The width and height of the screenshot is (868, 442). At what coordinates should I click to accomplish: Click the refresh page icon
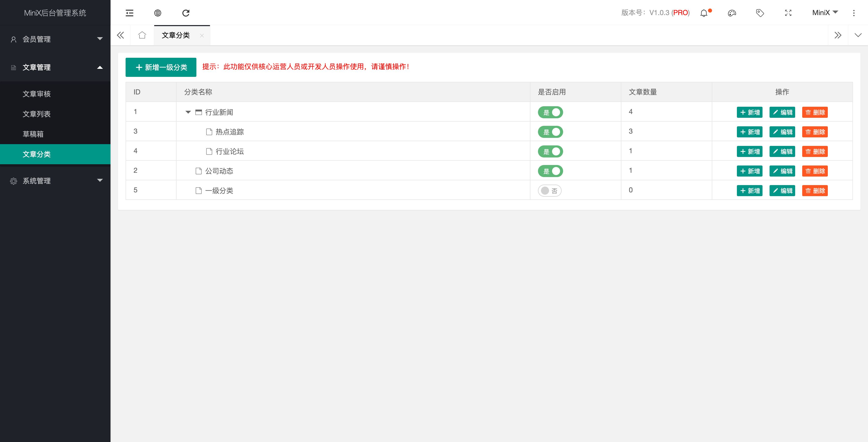186,13
